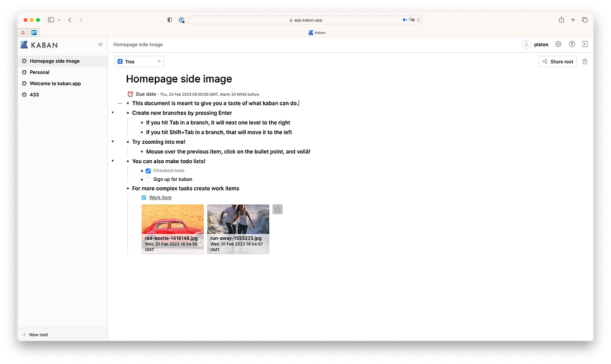
Task: Click the 'Homepage side image' breadcrumb
Action: pyautogui.click(x=138, y=44)
